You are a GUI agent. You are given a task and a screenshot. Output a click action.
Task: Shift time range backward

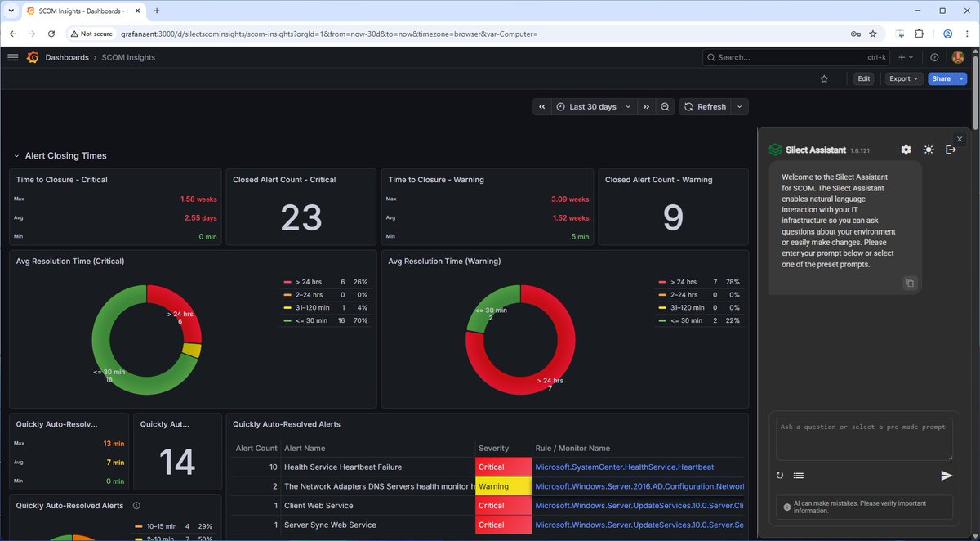coord(542,106)
